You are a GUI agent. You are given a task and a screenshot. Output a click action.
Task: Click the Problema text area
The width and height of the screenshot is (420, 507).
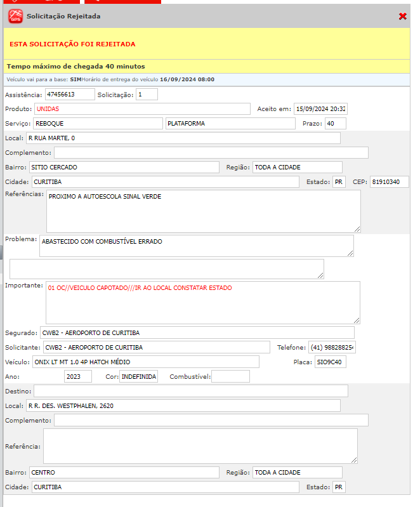coord(197,246)
